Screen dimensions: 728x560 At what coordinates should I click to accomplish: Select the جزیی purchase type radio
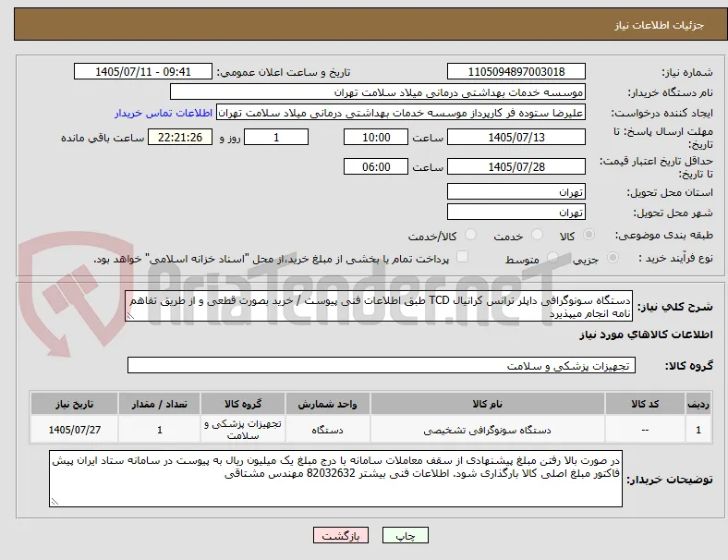613,257
